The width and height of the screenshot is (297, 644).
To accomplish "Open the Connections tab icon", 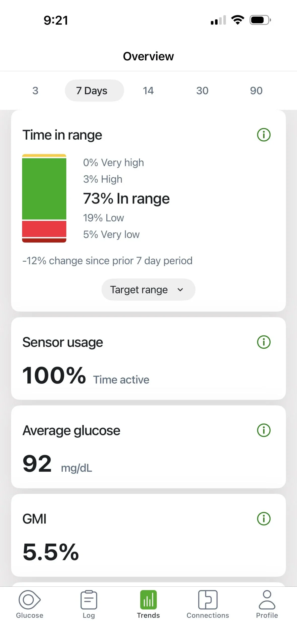I will coord(208,600).
